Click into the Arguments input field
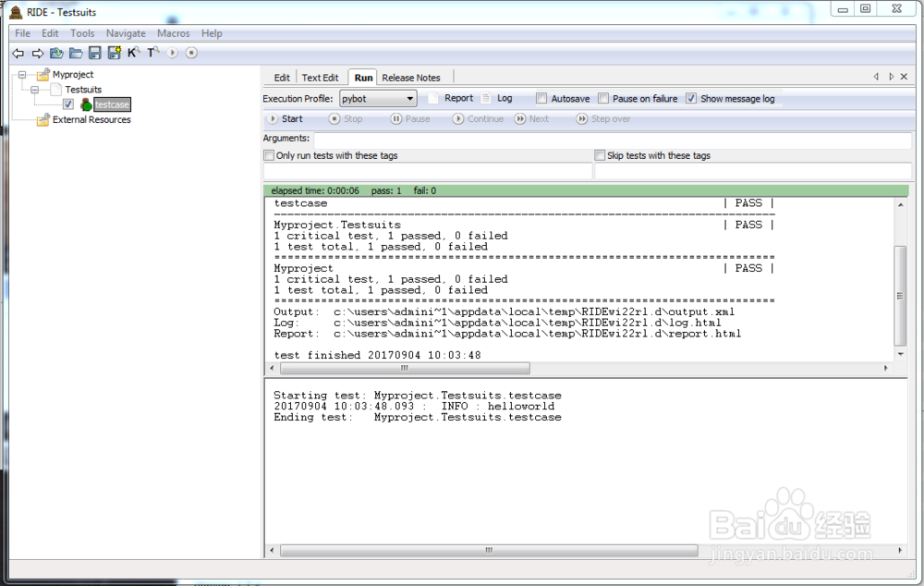The width and height of the screenshot is (924, 586). (x=613, y=140)
